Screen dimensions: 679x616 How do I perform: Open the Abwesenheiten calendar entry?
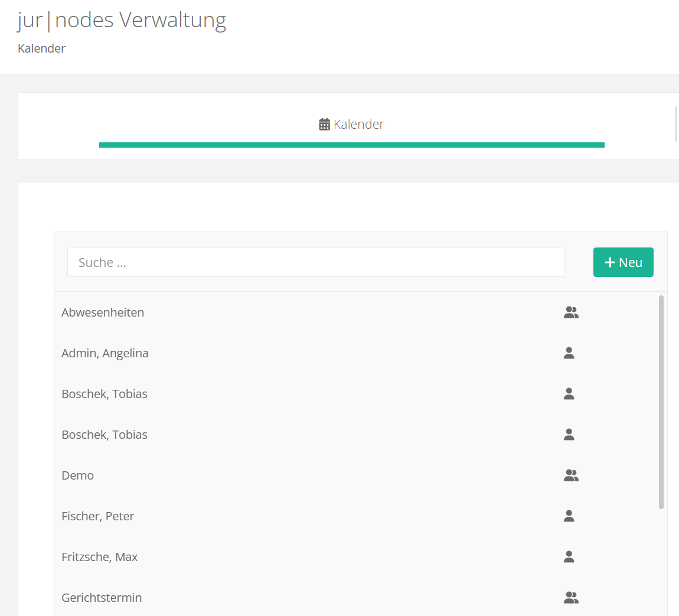(x=103, y=312)
